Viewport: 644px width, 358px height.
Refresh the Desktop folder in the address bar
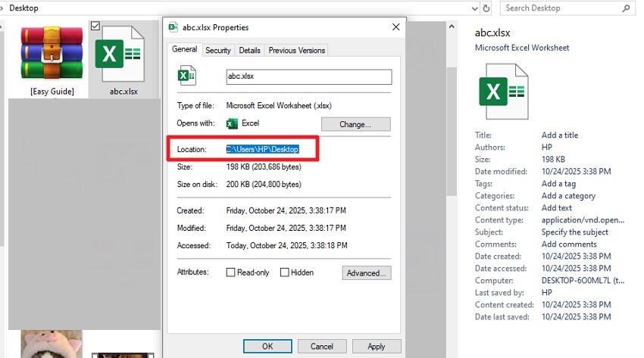(486, 8)
